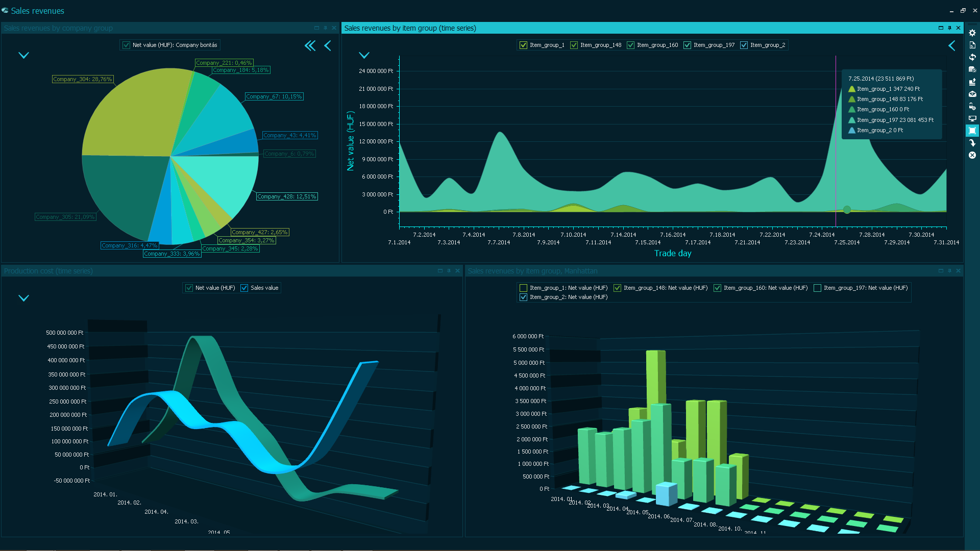The width and height of the screenshot is (980, 551).
Task: Toggle the fullscreen icon in sidebar
Action: pos(972,131)
